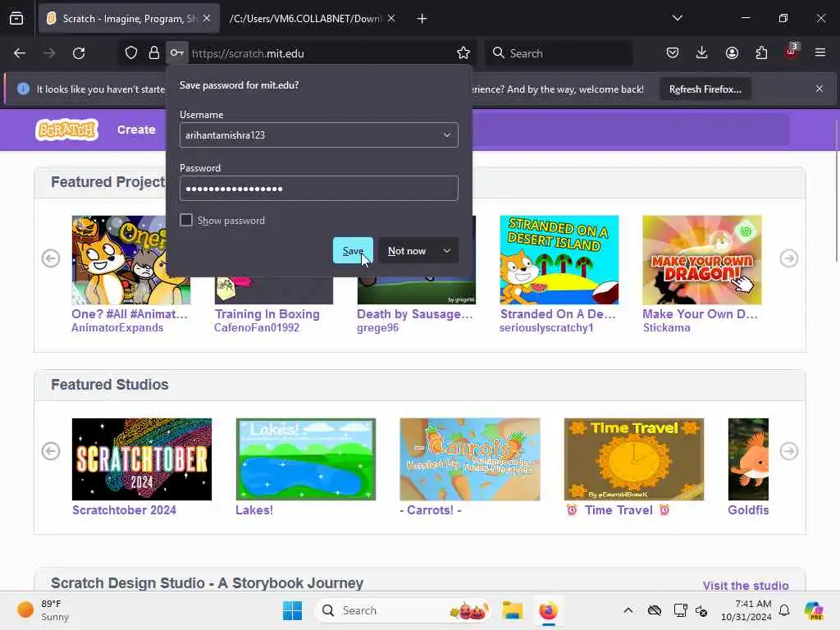Open seriouslyscratchy1 profile link
840x630 pixels.
[546, 328]
